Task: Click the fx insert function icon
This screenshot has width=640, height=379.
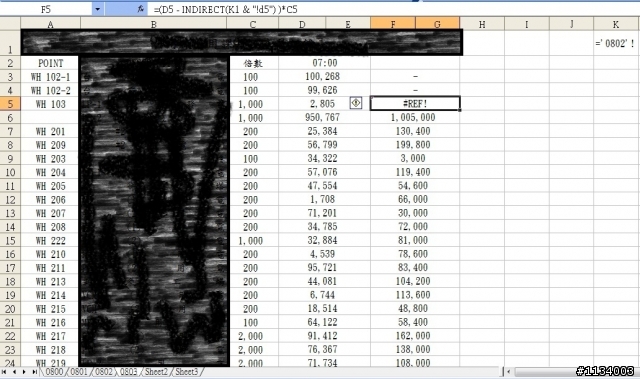Action: click(140, 9)
